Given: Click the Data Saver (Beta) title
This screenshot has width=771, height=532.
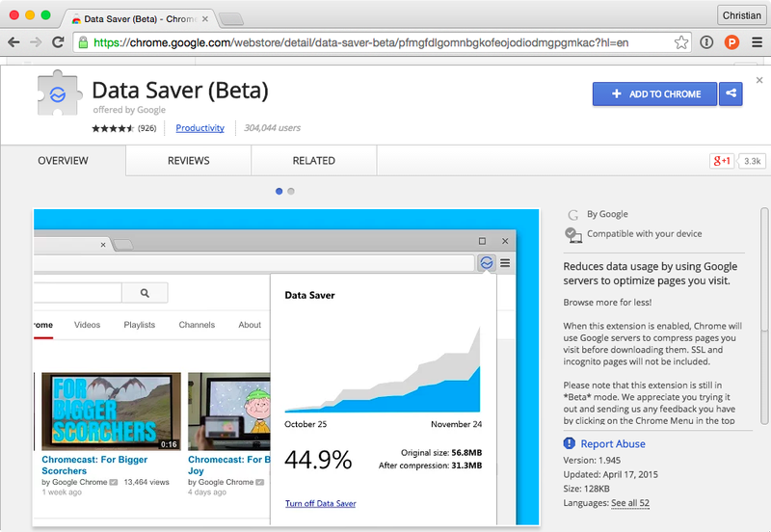Looking at the screenshot, I should 180,91.
